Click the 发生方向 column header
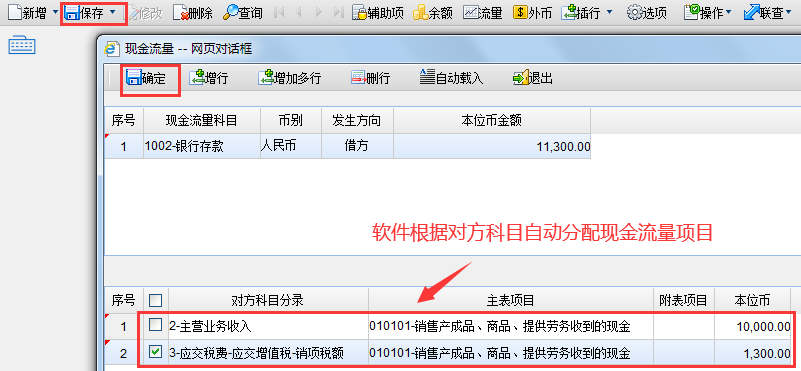The height and width of the screenshot is (371, 801). pyautogui.click(x=358, y=121)
